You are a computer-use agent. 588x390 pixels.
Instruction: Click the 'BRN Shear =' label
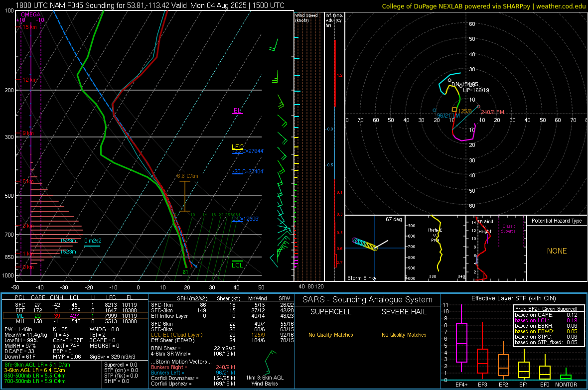[166, 348]
